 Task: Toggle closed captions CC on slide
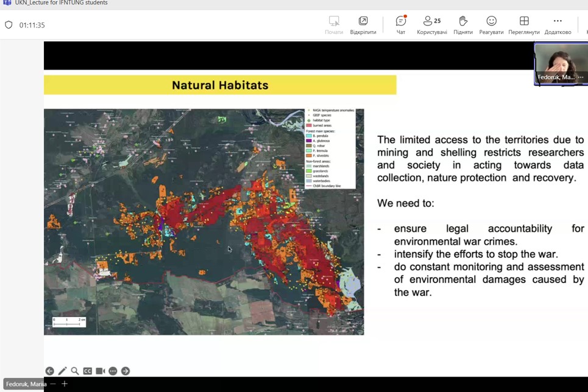point(88,371)
